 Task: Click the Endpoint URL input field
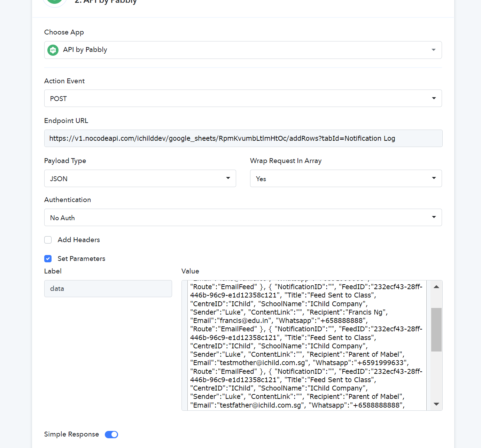click(x=243, y=138)
